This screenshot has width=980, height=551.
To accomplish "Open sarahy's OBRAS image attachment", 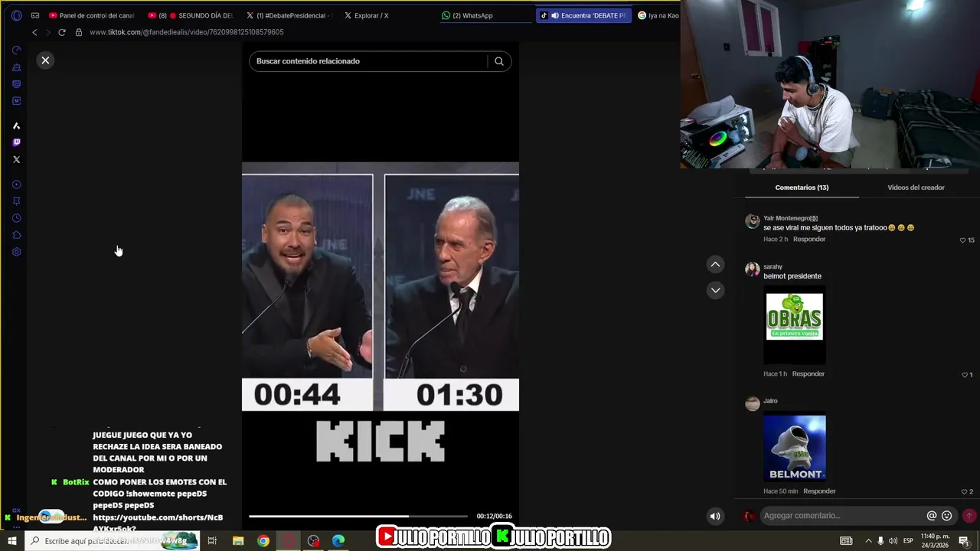I will 795,325.
